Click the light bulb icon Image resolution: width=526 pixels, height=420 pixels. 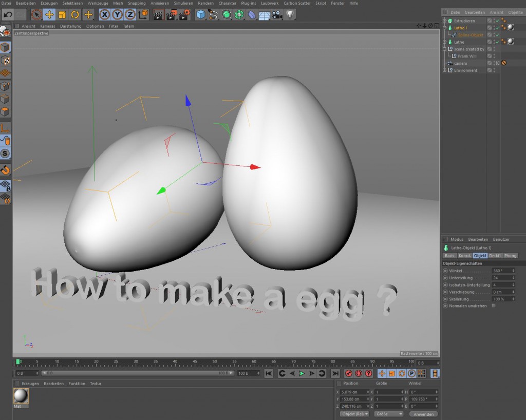coord(290,15)
